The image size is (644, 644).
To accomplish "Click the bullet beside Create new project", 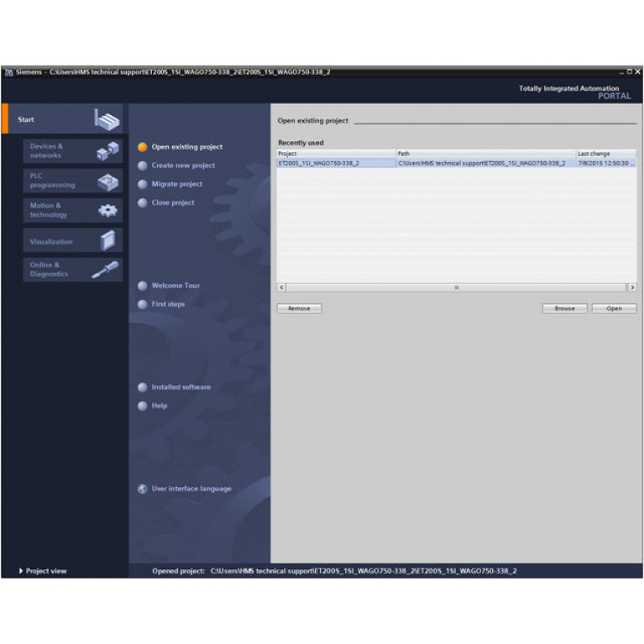I will point(143,165).
